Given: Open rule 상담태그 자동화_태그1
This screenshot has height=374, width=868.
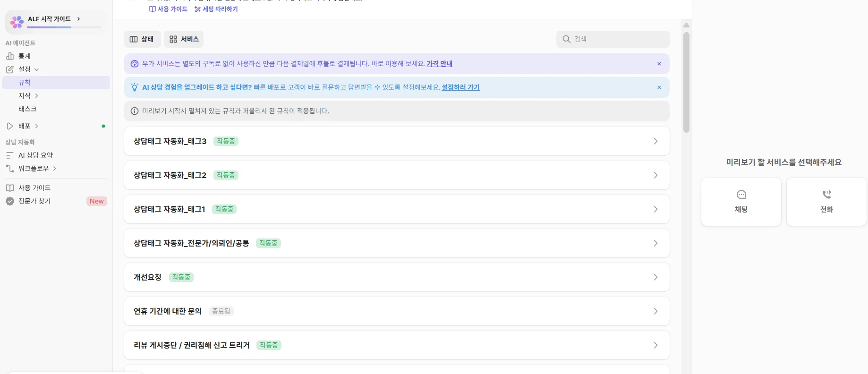Looking at the screenshot, I should 397,209.
